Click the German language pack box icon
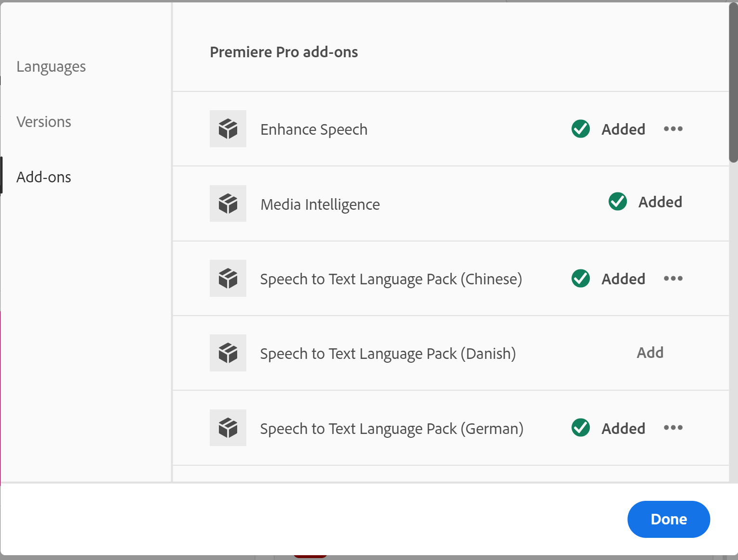738x560 pixels. (x=228, y=428)
